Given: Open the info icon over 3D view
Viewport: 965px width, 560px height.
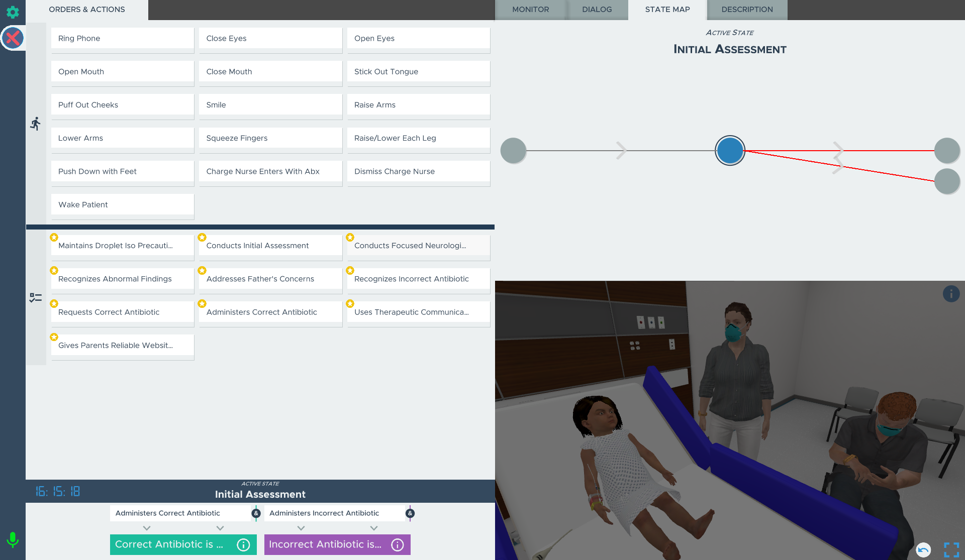Looking at the screenshot, I should [x=950, y=294].
